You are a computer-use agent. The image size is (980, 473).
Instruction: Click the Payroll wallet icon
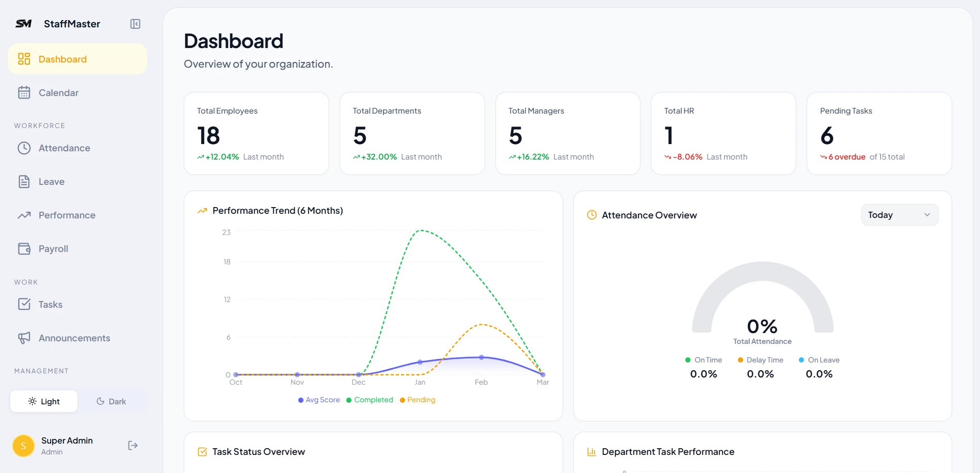[24, 249]
